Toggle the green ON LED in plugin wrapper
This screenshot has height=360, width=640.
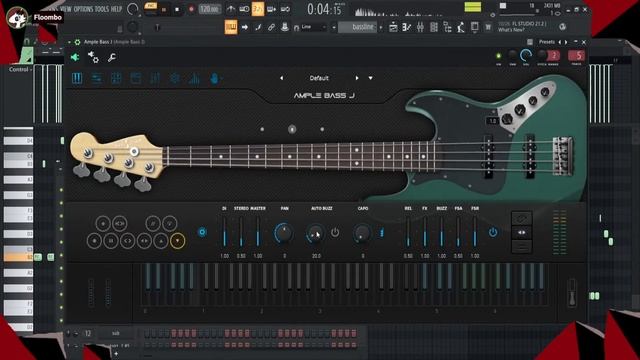[498, 56]
